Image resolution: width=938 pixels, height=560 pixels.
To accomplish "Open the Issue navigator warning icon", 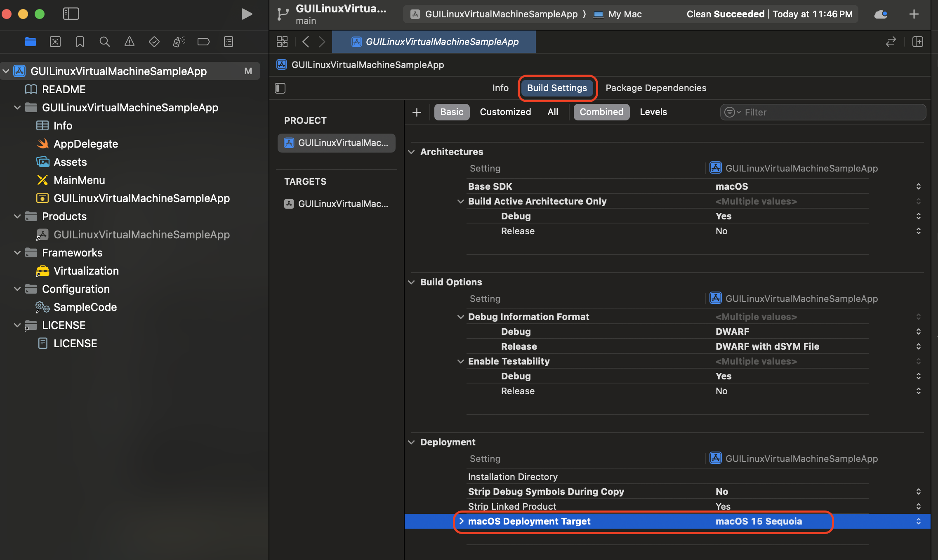I will [x=130, y=42].
